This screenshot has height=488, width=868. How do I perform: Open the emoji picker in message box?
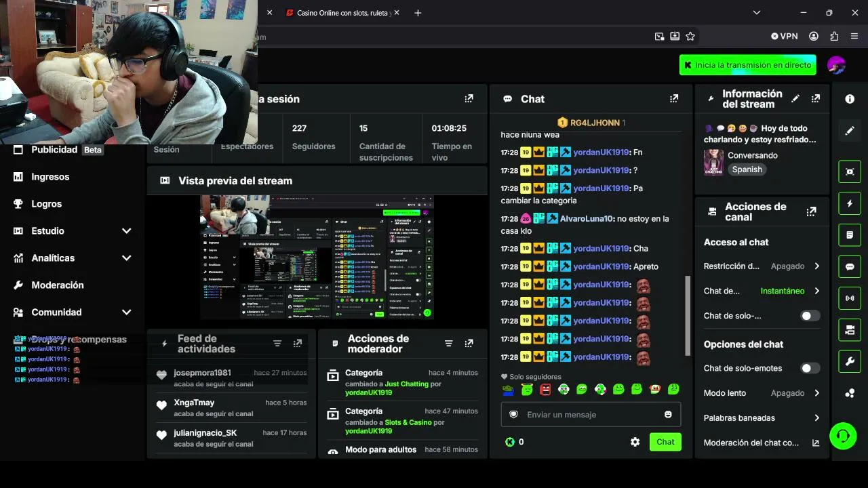[x=668, y=415]
